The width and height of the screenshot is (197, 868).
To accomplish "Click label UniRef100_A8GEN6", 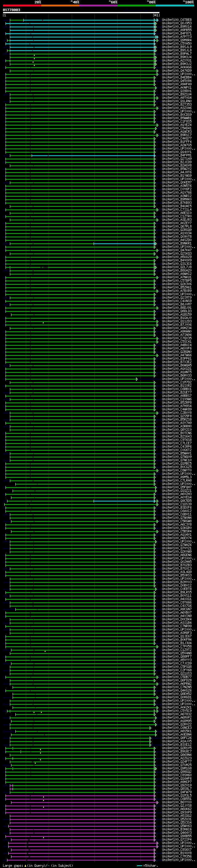I will [x=177, y=555].
